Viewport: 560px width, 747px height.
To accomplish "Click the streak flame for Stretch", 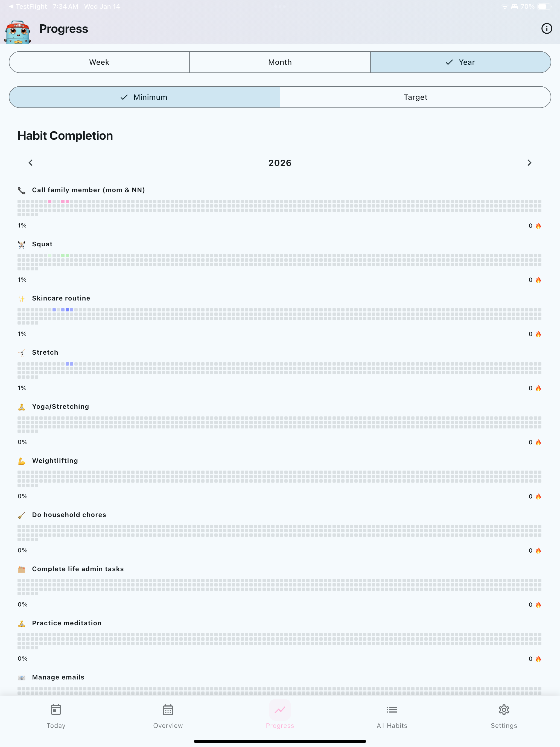I will [x=538, y=388].
